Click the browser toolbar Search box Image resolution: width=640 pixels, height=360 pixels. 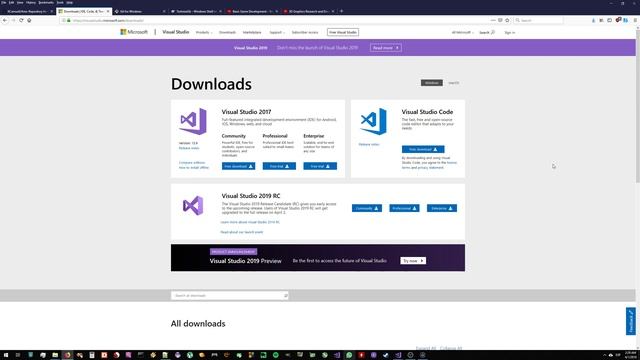tap(538, 20)
